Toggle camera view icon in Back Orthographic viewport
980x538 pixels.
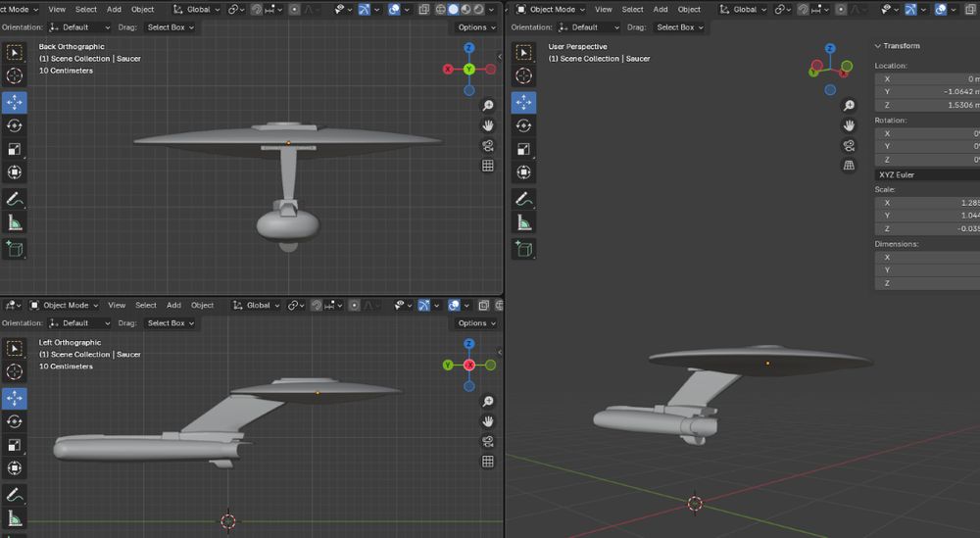(488, 146)
